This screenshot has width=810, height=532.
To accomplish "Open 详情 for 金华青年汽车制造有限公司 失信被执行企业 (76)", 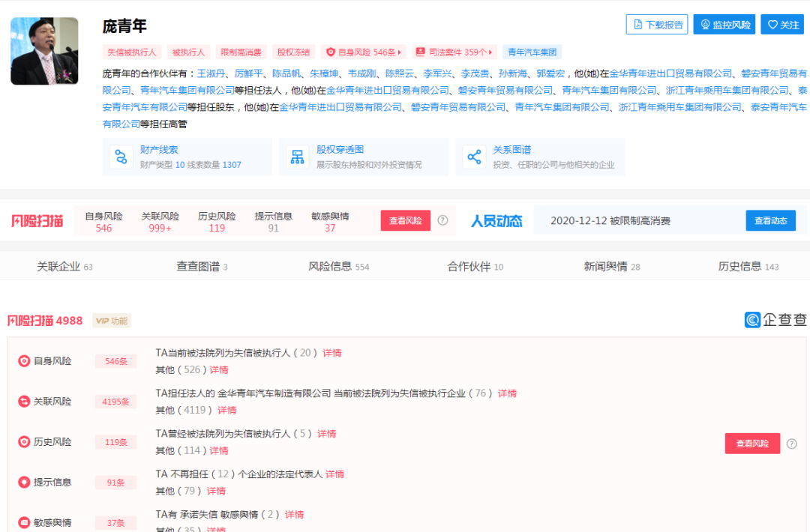I will tap(507, 393).
